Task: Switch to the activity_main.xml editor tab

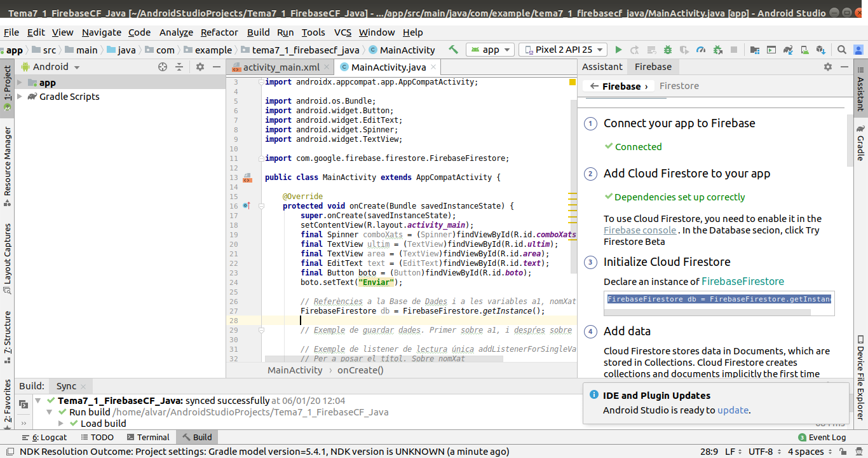Action: tap(280, 67)
